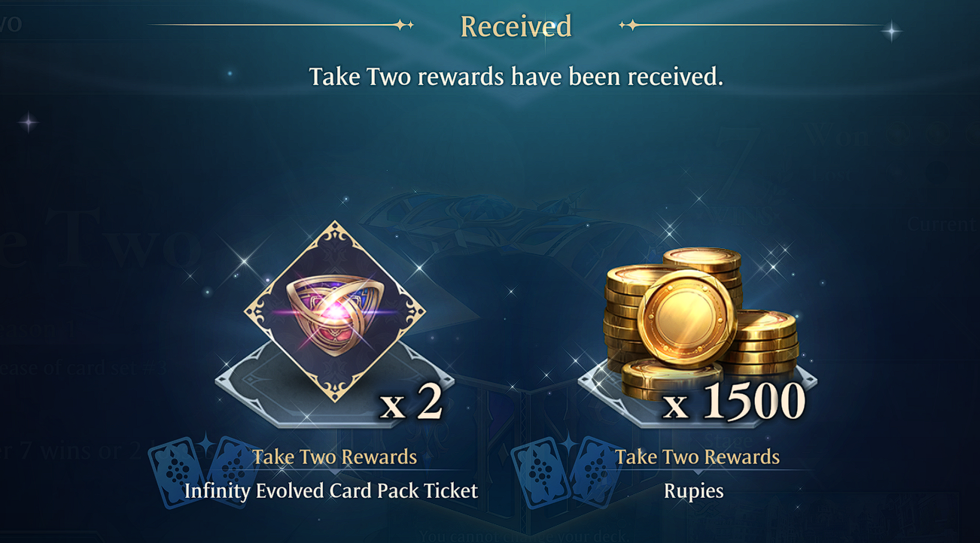Click the Take Two rewards received message

(516, 76)
